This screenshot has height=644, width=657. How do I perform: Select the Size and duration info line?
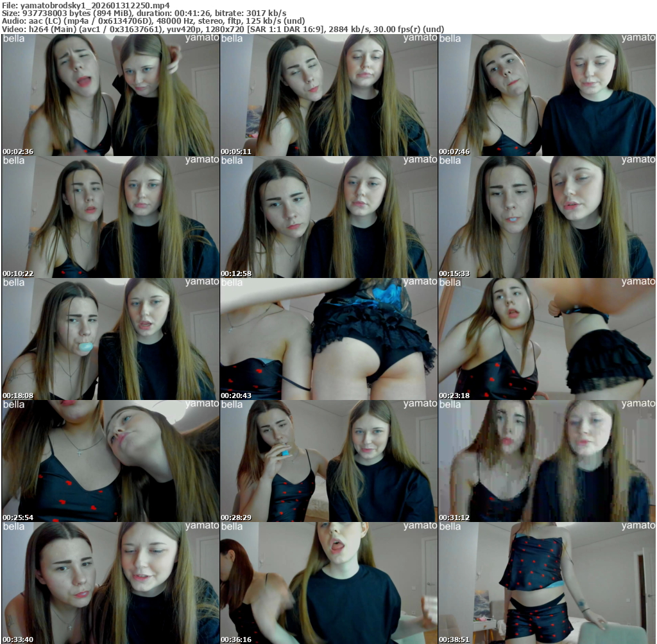coord(144,13)
